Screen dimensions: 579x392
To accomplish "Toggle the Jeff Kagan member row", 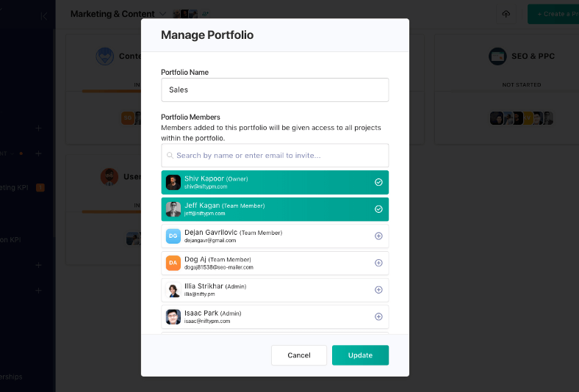I will (275, 209).
